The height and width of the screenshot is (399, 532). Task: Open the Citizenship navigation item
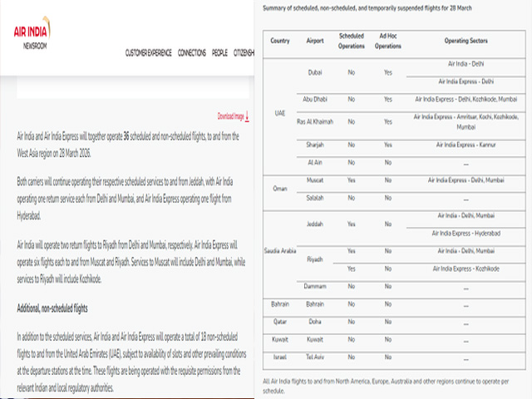(x=244, y=53)
